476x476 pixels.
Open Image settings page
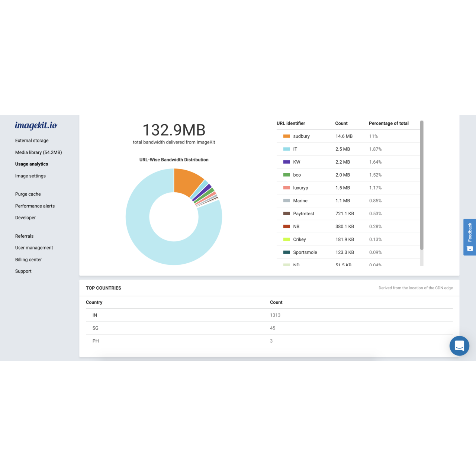(x=30, y=176)
